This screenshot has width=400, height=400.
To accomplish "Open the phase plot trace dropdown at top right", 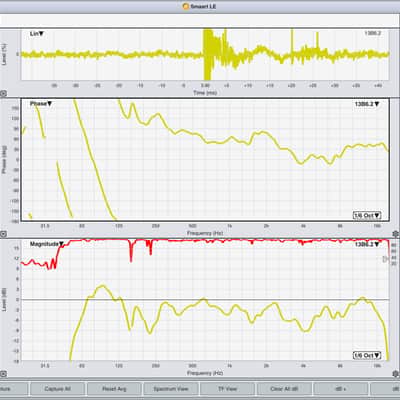I will (x=367, y=104).
